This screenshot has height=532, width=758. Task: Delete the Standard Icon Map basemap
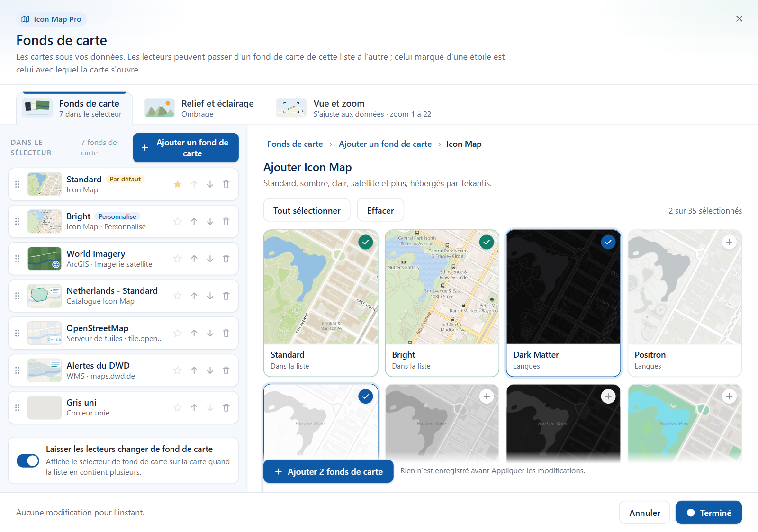[226, 184]
